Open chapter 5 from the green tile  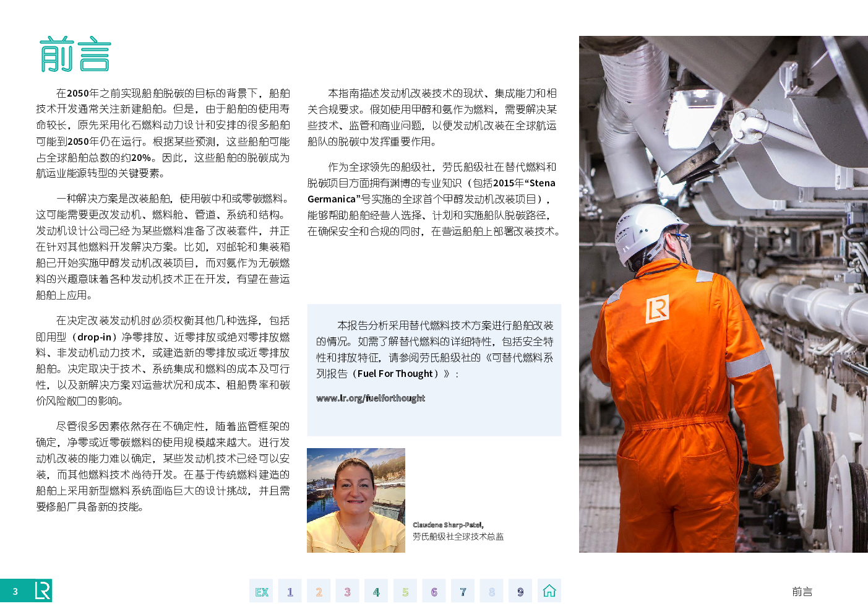pos(405,591)
